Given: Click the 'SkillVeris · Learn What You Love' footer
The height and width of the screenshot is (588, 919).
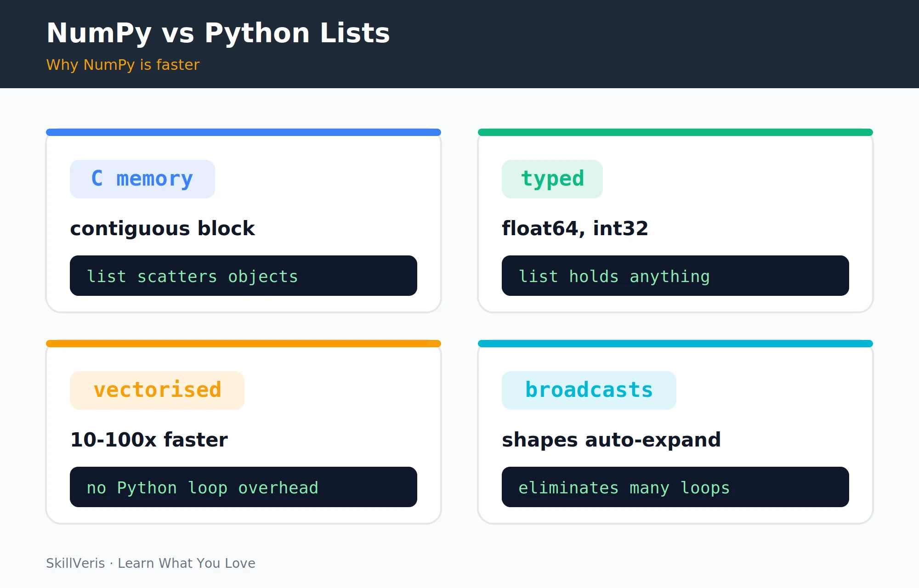Looking at the screenshot, I should 151,563.
